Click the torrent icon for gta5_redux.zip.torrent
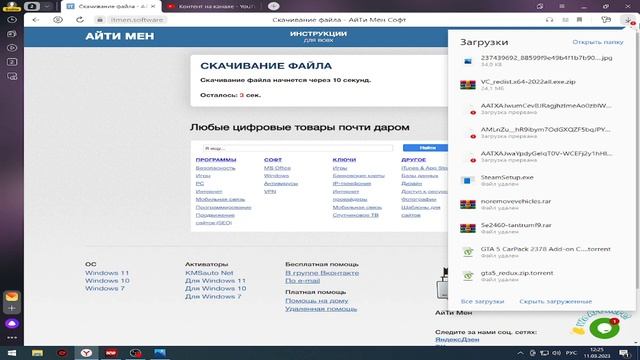 point(468,276)
